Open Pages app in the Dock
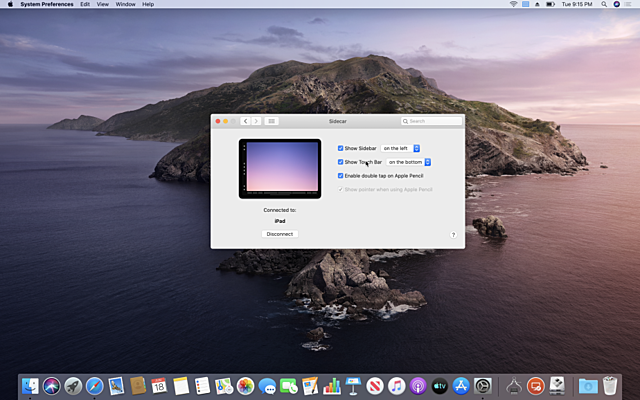 point(310,386)
